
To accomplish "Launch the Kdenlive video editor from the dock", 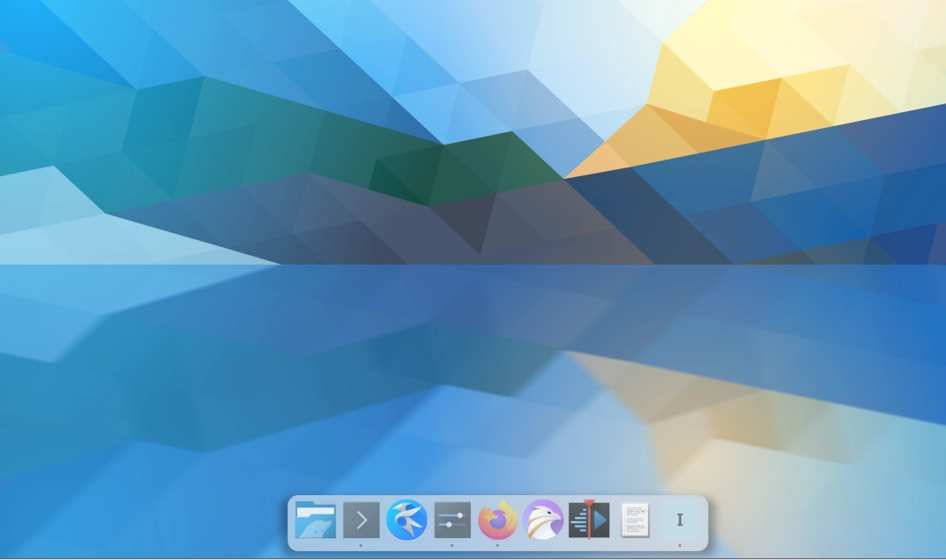I will 589,521.
